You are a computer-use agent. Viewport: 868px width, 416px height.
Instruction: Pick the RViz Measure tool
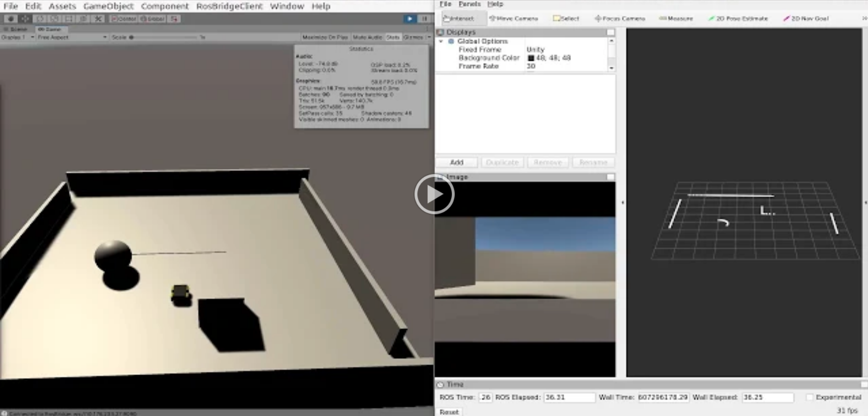pyautogui.click(x=676, y=19)
